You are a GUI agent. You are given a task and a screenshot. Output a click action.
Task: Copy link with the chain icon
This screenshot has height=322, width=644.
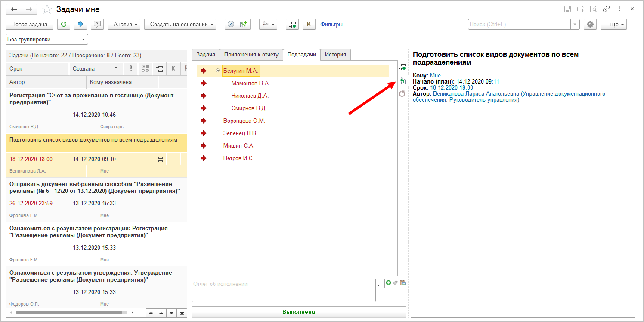tap(606, 9)
